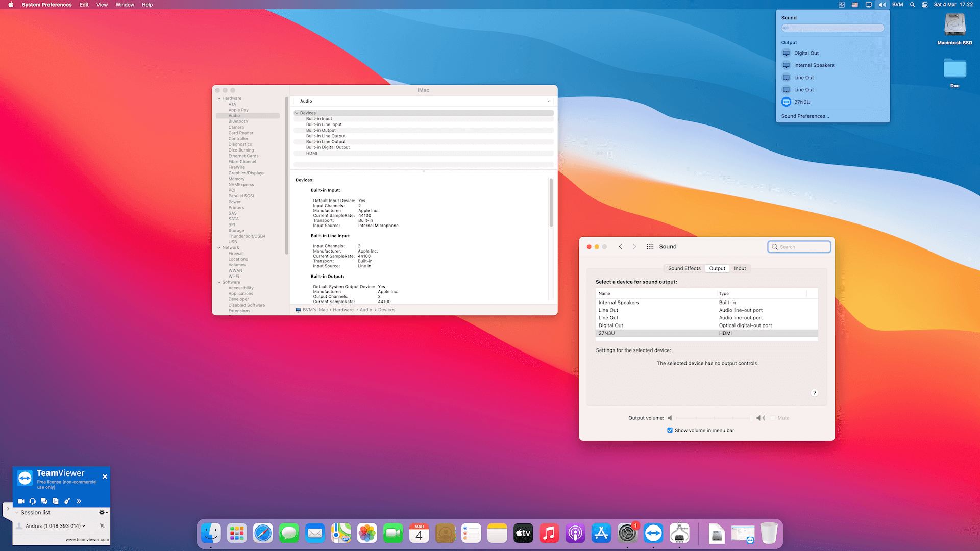Choose Sound Preferences… in the Sound menu
The image size is (980, 551).
tap(805, 116)
